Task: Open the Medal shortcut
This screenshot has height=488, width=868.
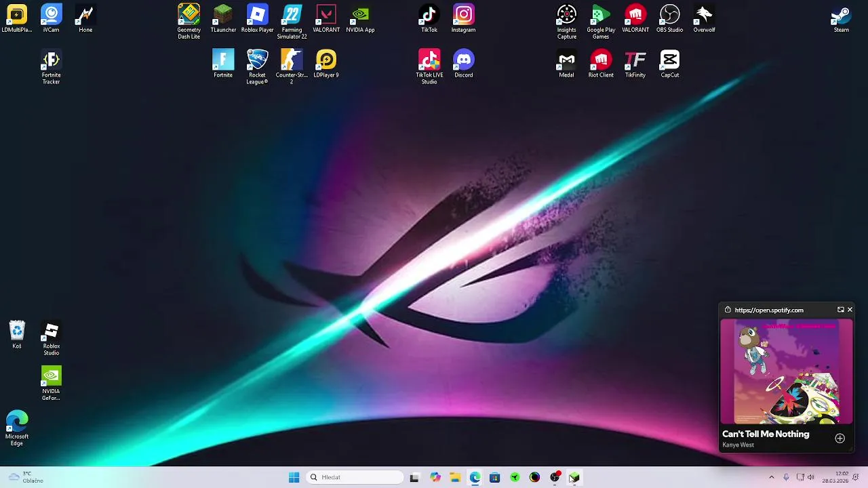Action: [x=566, y=64]
